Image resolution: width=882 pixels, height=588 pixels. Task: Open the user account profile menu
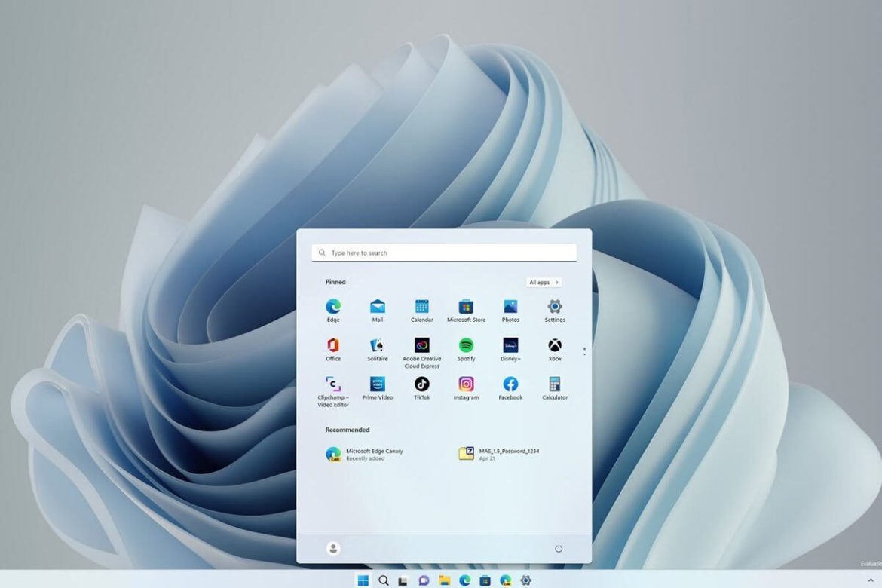(x=333, y=549)
